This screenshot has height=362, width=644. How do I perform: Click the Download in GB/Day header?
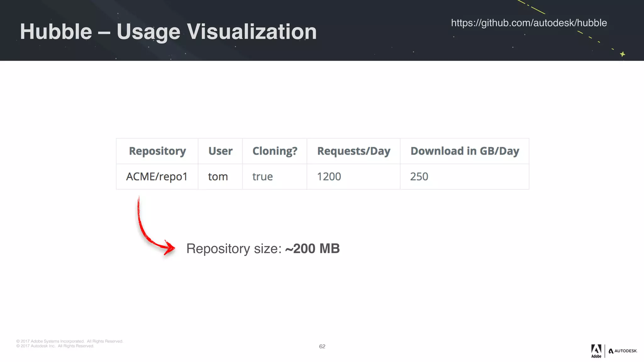pos(464,151)
